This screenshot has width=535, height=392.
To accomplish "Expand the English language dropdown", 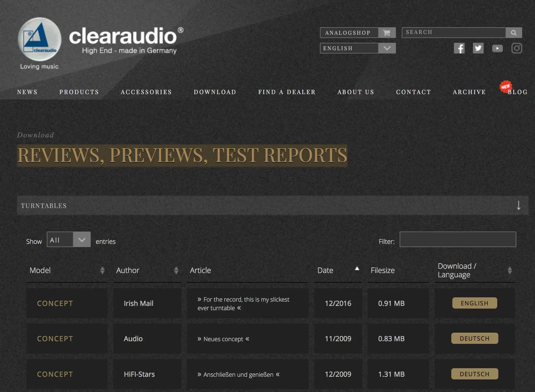I will pyautogui.click(x=387, y=48).
